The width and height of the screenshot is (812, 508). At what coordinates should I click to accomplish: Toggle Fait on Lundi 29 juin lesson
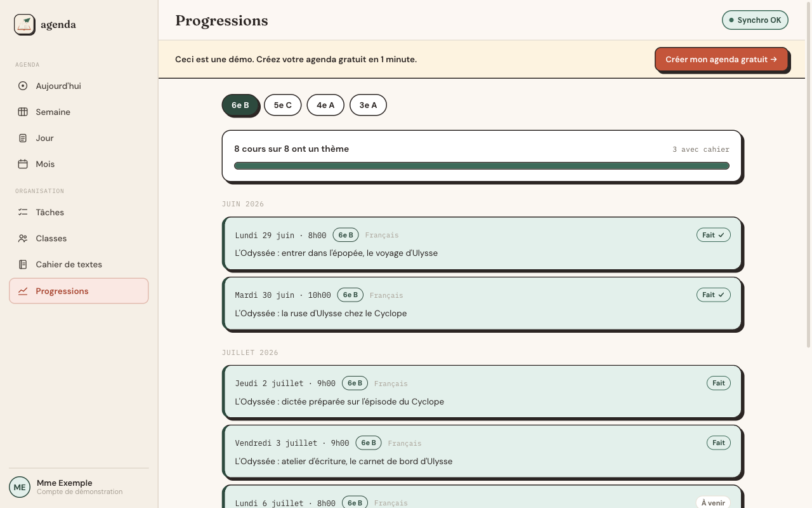[x=714, y=235]
